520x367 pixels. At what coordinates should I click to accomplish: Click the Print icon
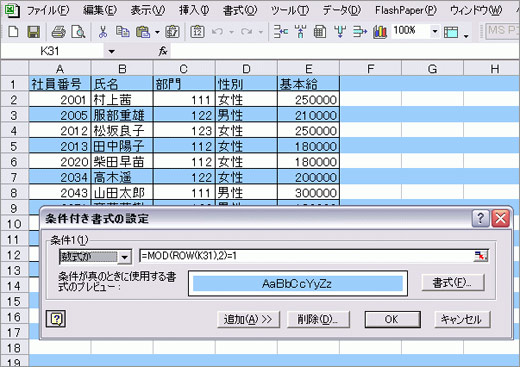coord(58,32)
